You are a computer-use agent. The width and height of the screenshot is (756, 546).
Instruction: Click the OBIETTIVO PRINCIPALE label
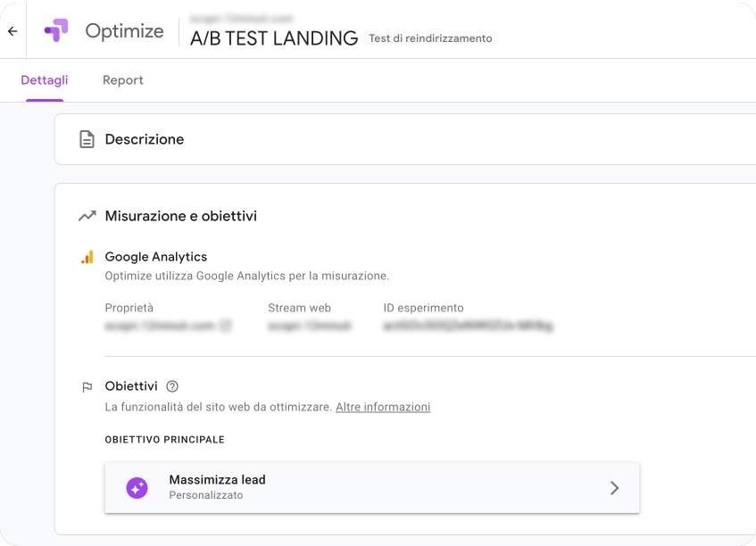tap(165, 440)
